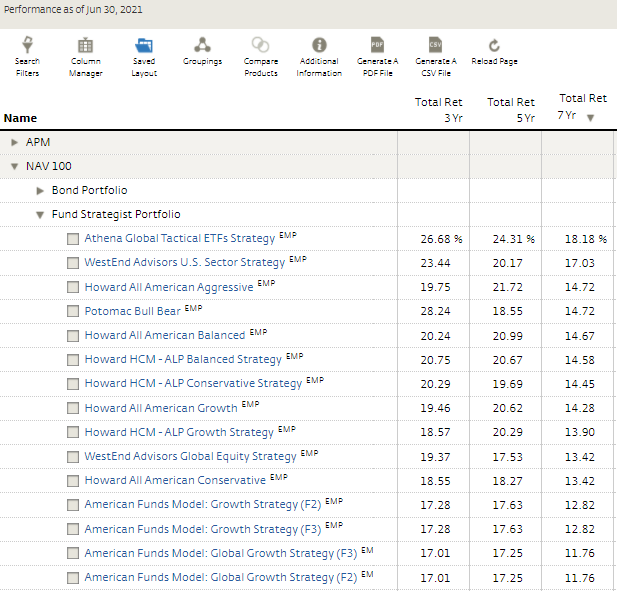
Task: Open Howard HCM - ALP Growth Strategy link
Action: tap(179, 432)
